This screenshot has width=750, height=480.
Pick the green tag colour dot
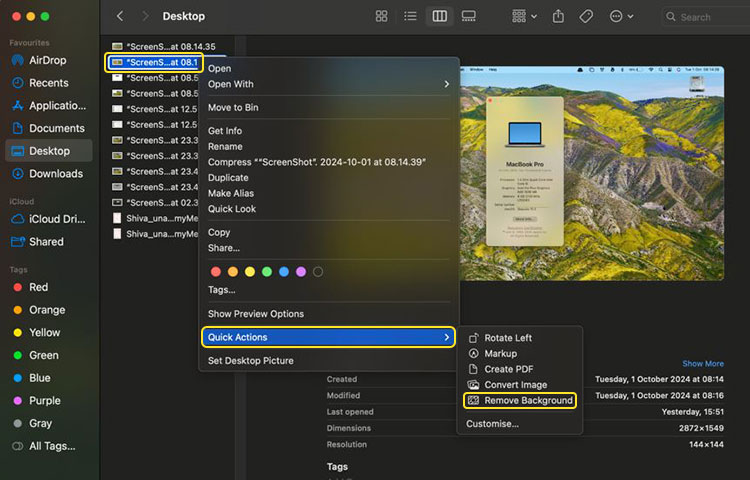(266, 271)
